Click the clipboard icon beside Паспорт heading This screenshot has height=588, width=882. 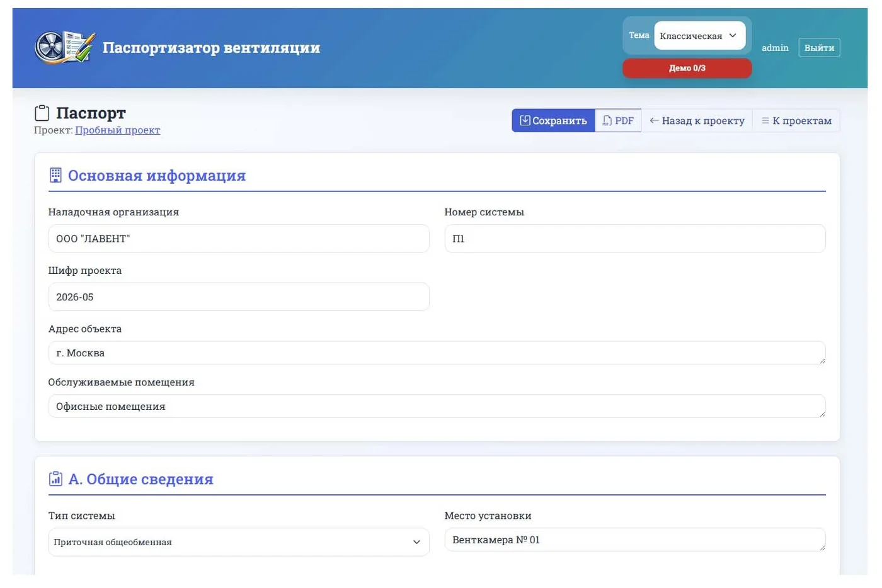pyautogui.click(x=42, y=113)
